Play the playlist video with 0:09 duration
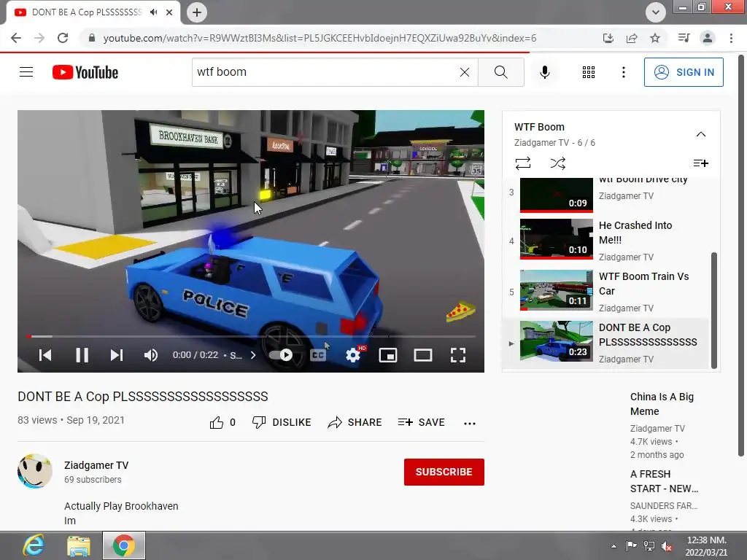This screenshot has width=747, height=560. click(557, 195)
